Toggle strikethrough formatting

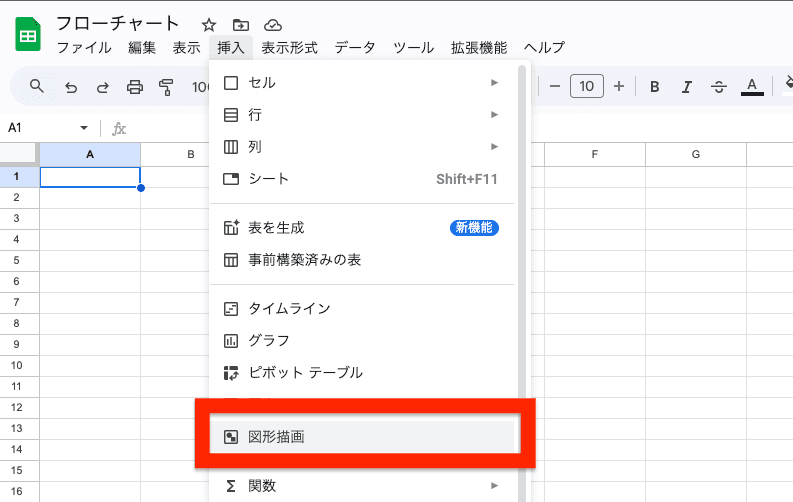click(718, 87)
